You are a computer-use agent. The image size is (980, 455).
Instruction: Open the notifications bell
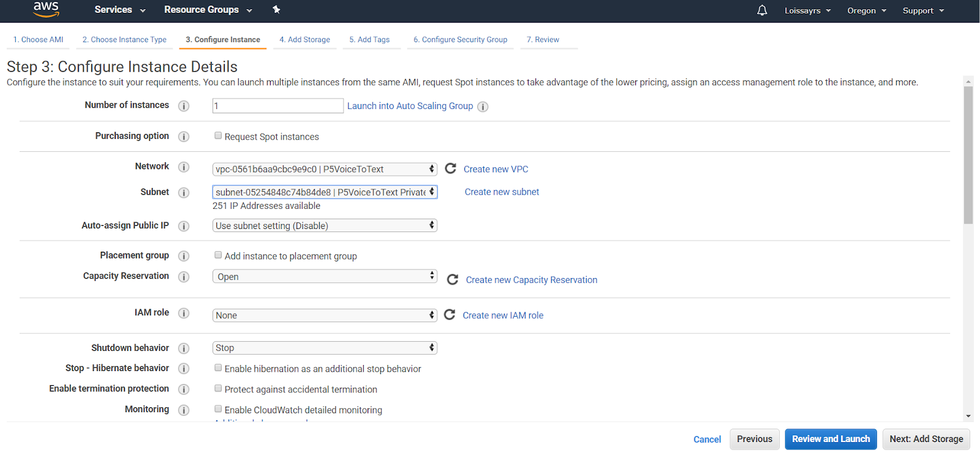click(x=762, y=10)
